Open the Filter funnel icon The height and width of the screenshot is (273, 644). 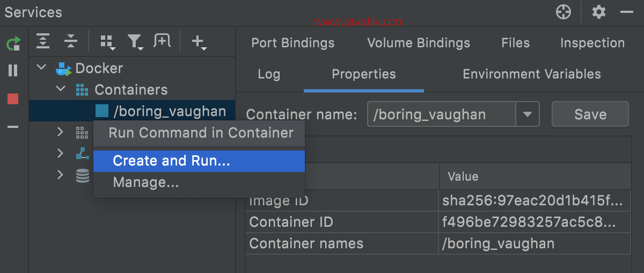pos(135,41)
